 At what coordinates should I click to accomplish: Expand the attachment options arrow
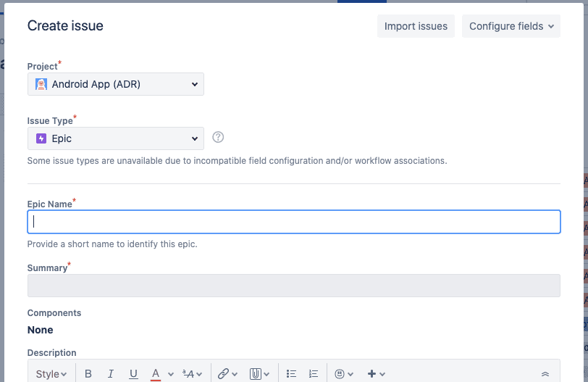266,374
